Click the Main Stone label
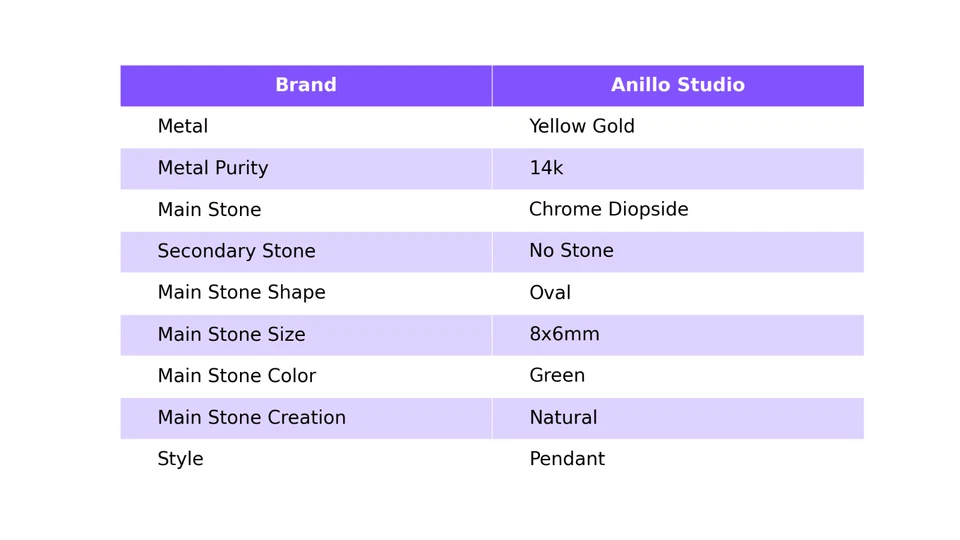This screenshot has width=960, height=540. coord(209,210)
